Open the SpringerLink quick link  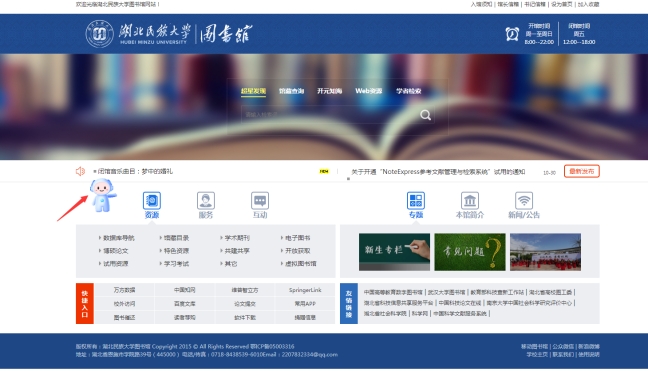(305, 290)
